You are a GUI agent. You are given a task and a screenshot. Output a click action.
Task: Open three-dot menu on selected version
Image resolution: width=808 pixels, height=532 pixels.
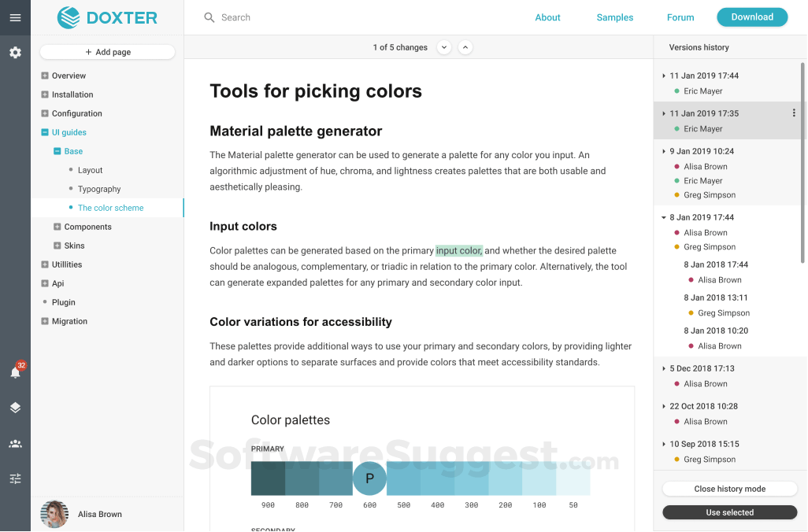tap(794, 113)
